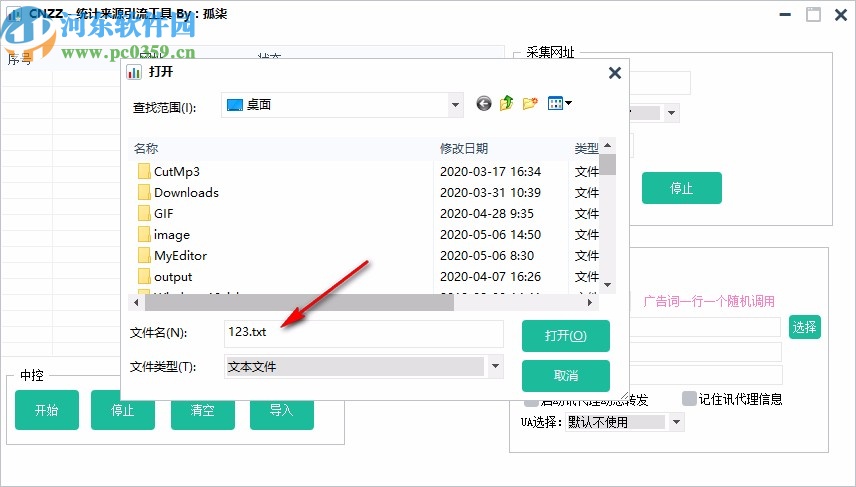Click 停止 button in 中控 panel
Image resolution: width=856 pixels, height=487 pixels.
(x=123, y=415)
